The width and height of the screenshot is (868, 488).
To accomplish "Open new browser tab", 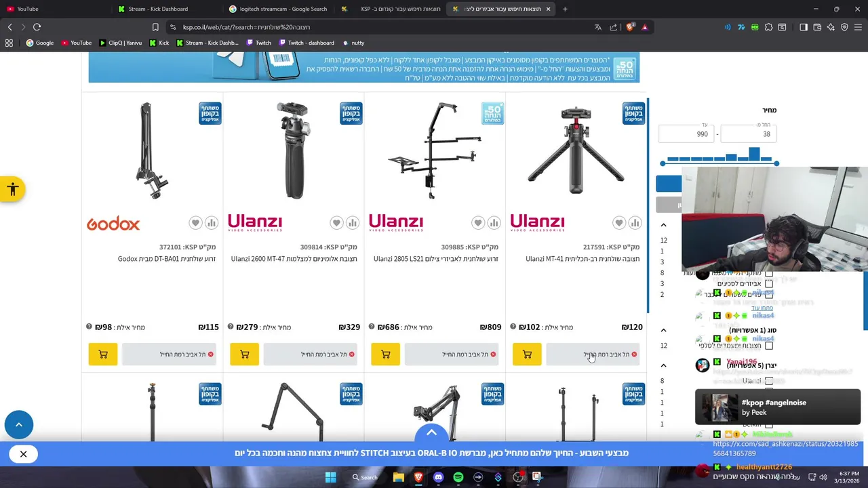I will pyautogui.click(x=565, y=9).
